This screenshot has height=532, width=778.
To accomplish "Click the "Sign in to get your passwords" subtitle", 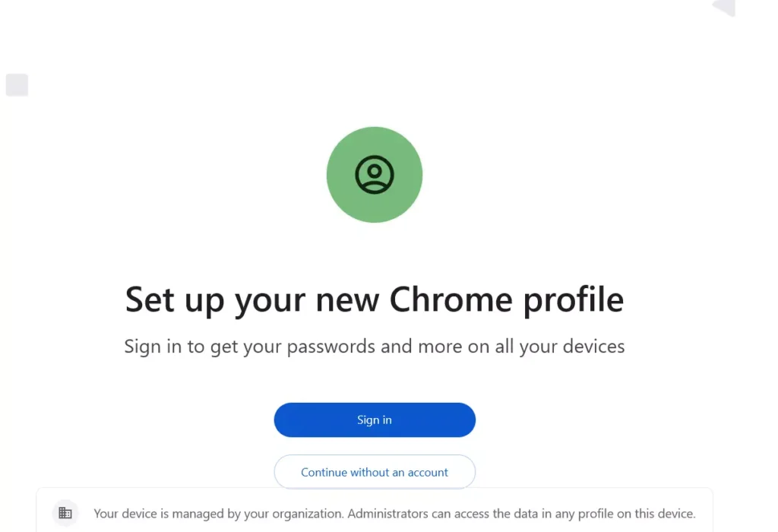I will point(375,347).
